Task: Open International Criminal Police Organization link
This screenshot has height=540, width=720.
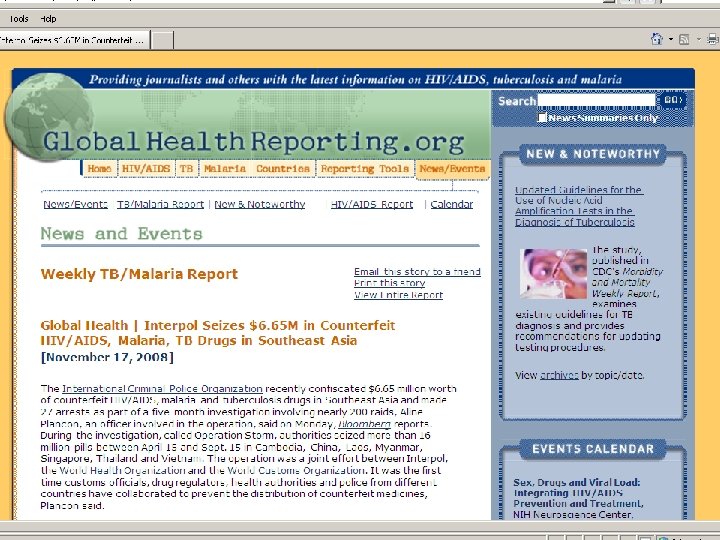Action: tap(163, 388)
